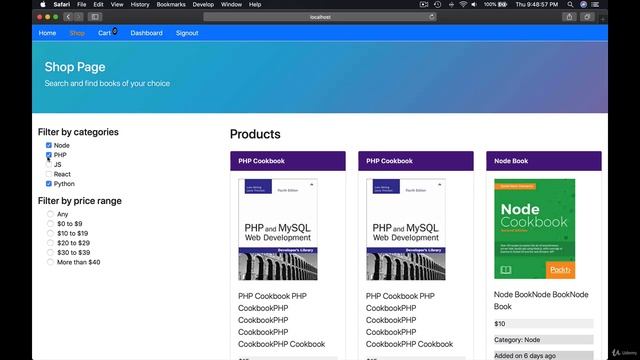Click the Node Book card header
640x360 pixels.
pyautogui.click(x=544, y=161)
